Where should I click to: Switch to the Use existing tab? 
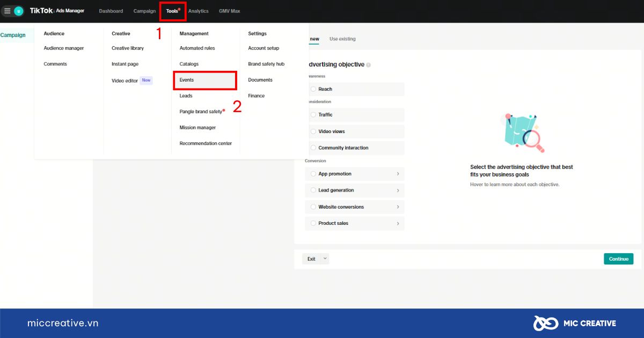[x=342, y=39]
